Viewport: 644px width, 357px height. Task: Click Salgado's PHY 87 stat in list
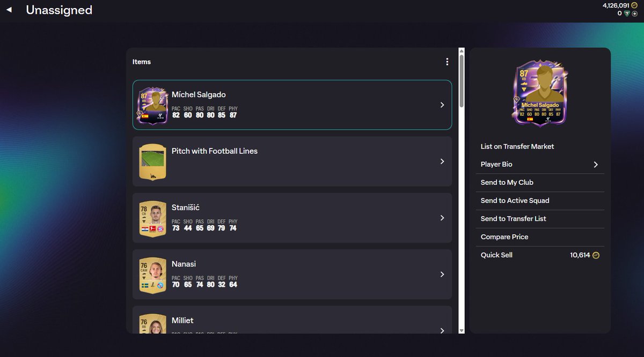click(233, 112)
